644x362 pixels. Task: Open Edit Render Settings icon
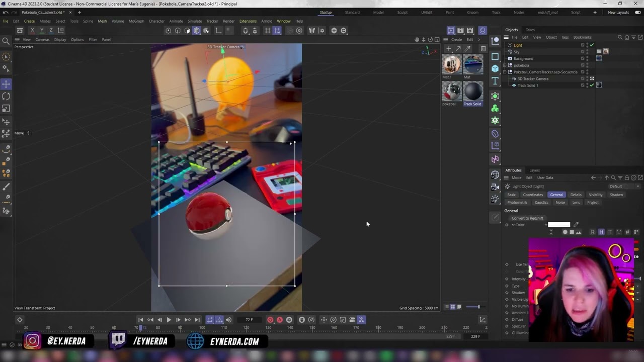[470, 31]
